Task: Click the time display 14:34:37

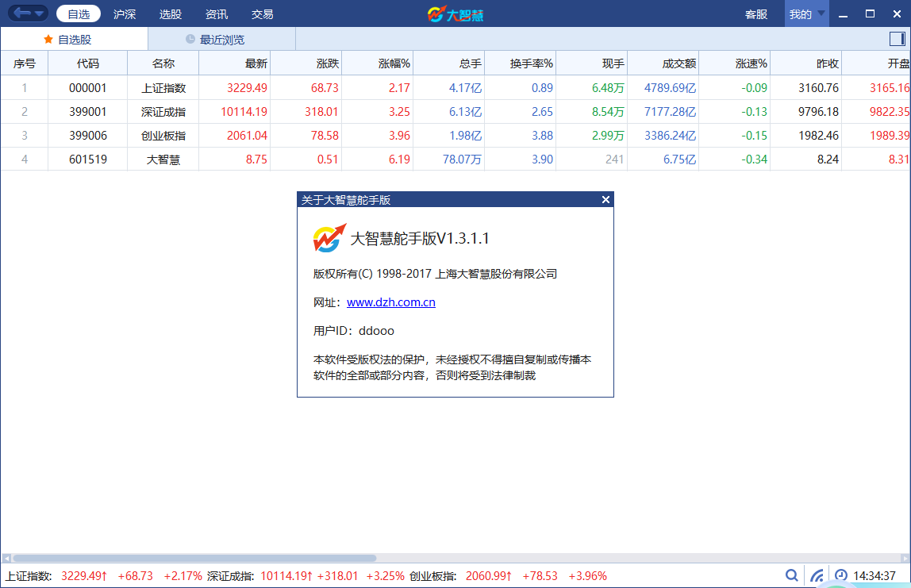Action: tap(874, 576)
